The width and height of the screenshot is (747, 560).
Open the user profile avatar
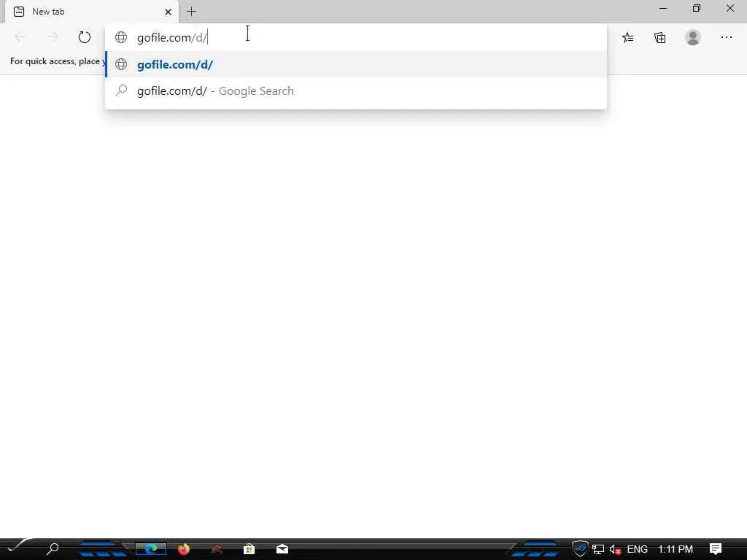tap(693, 37)
